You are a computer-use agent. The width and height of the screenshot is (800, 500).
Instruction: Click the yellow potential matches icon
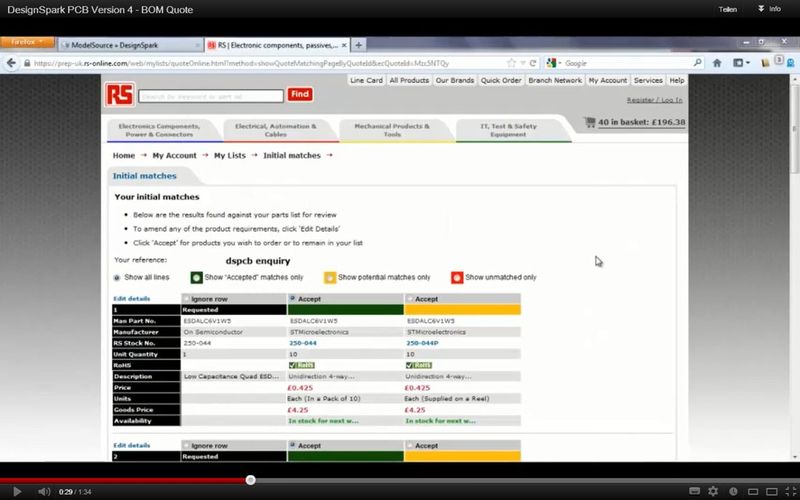330,278
